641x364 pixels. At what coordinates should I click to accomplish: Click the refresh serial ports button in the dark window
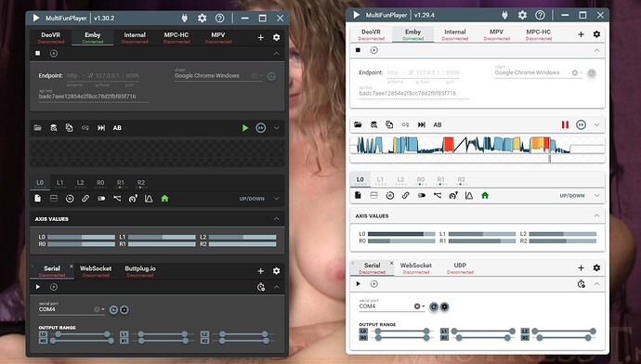coord(113,309)
